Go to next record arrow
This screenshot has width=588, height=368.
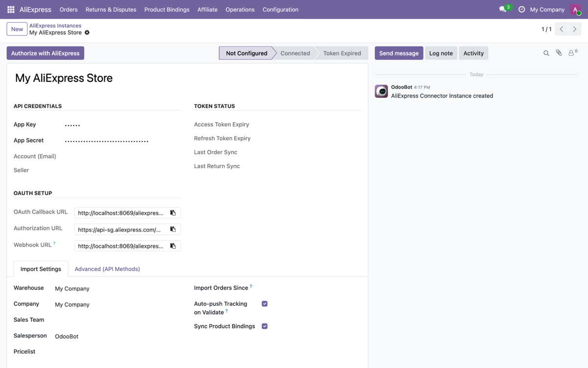[575, 29]
